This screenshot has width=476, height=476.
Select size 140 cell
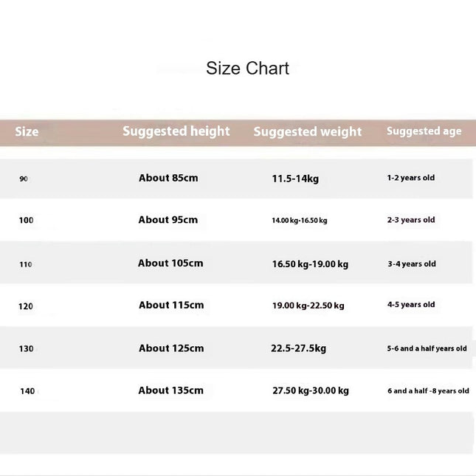[x=27, y=391]
